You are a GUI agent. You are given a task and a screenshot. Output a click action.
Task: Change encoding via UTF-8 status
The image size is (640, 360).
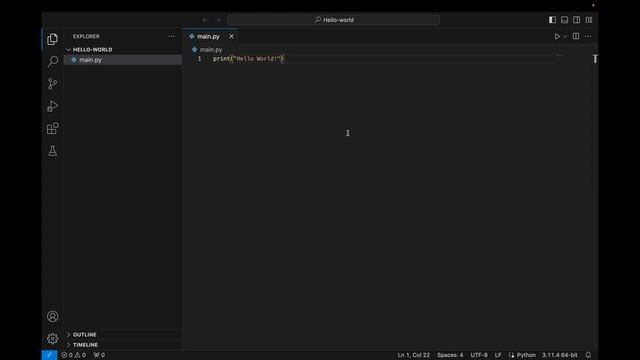pyautogui.click(x=479, y=355)
